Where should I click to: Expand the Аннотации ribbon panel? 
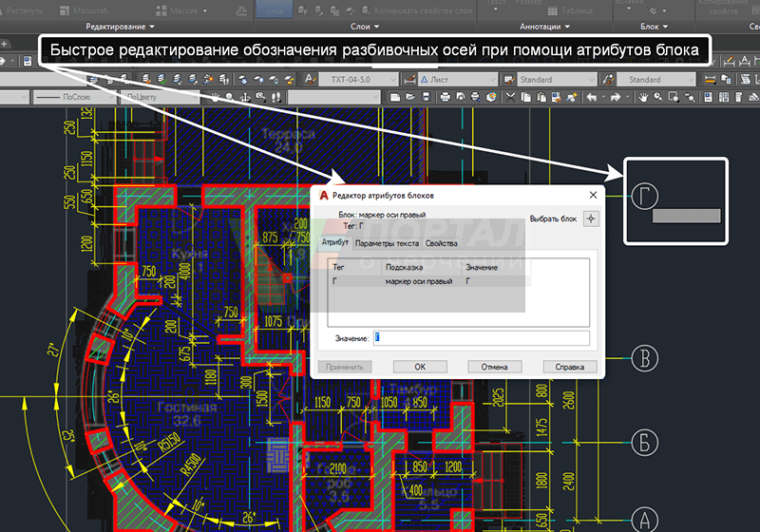tap(544, 27)
